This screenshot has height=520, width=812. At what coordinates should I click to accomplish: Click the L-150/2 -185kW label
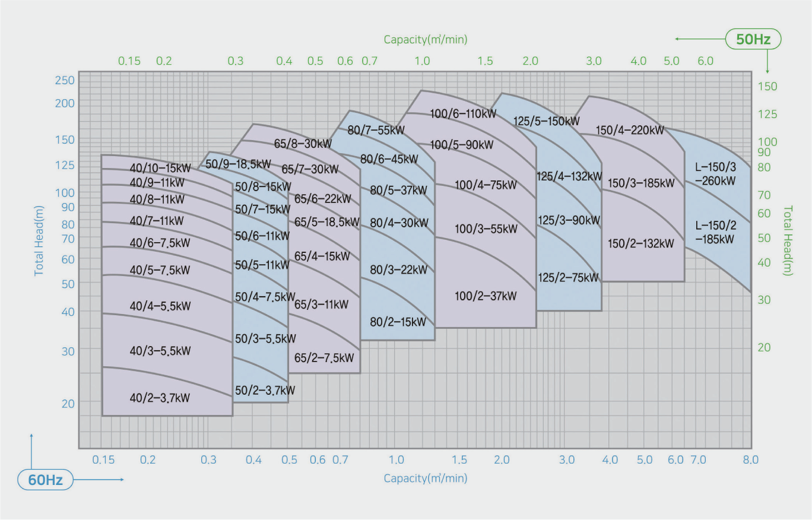[x=715, y=232]
